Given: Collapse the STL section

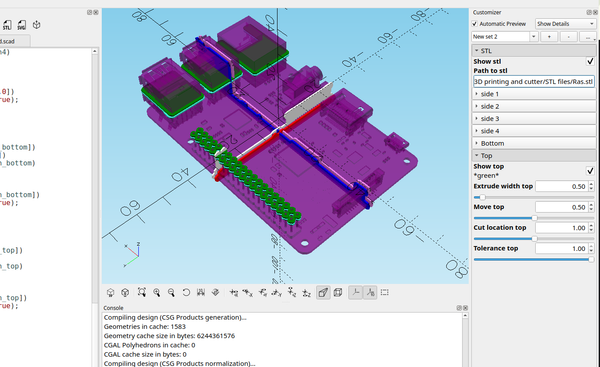Looking at the screenshot, I should (x=534, y=51).
